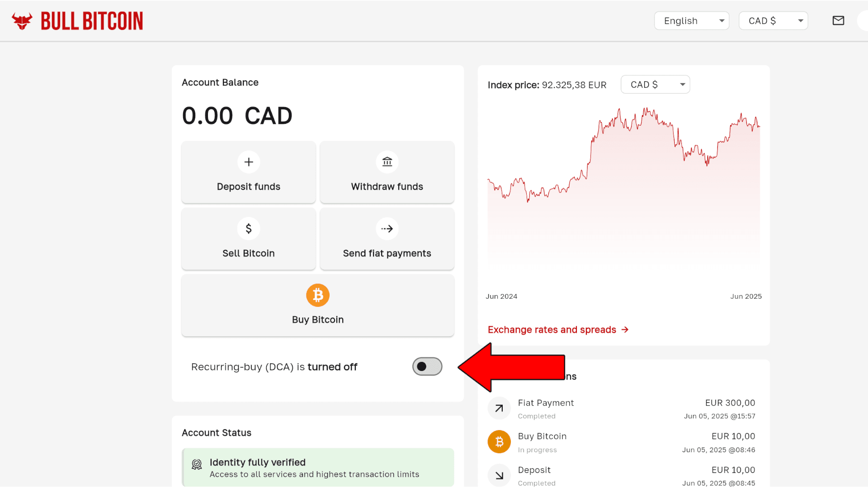Click the bank icon for Withdraw funds

[387, 162]
